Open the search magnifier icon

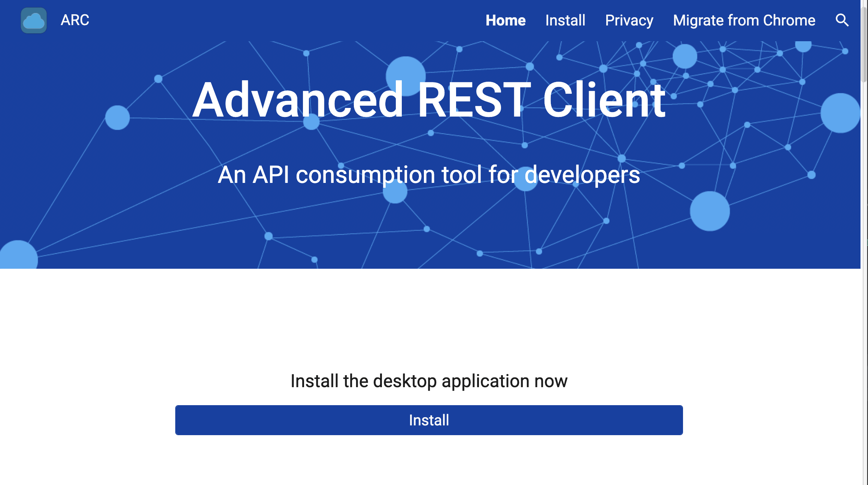coord(842,20)
